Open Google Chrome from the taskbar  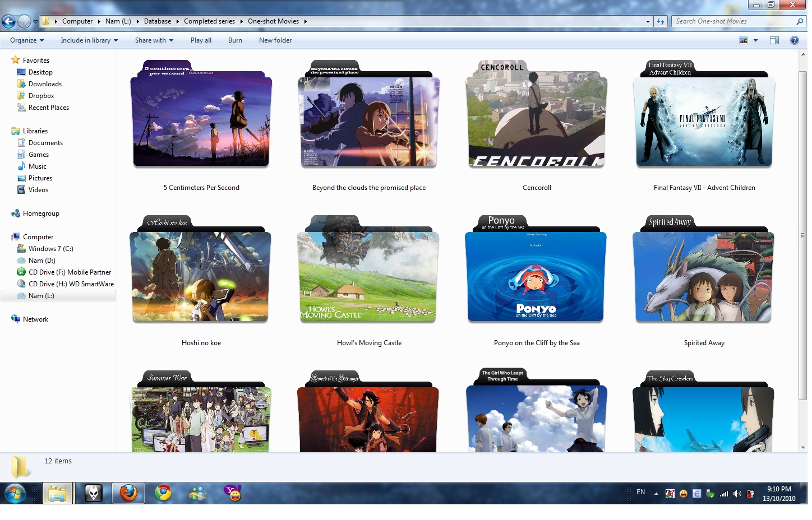pos(163,493)
